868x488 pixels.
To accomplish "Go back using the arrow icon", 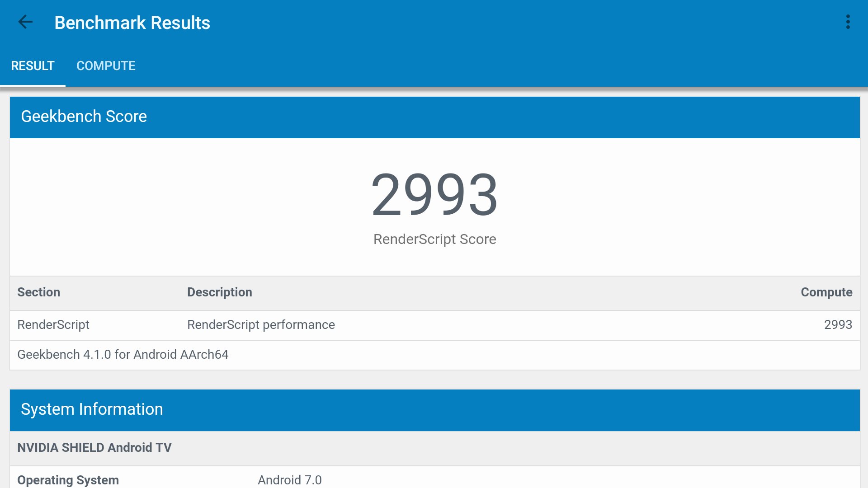I will (25, 22).
